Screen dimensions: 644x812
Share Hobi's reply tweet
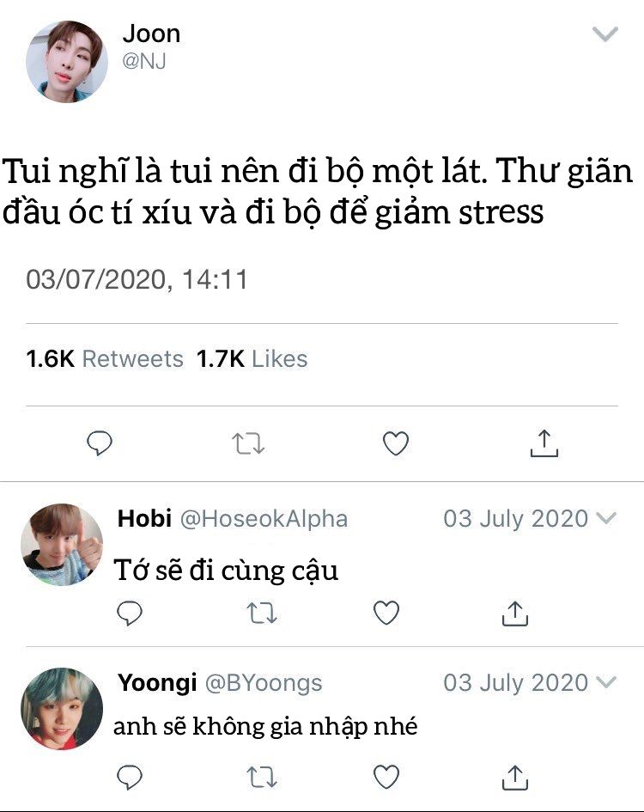click(515, 614)
